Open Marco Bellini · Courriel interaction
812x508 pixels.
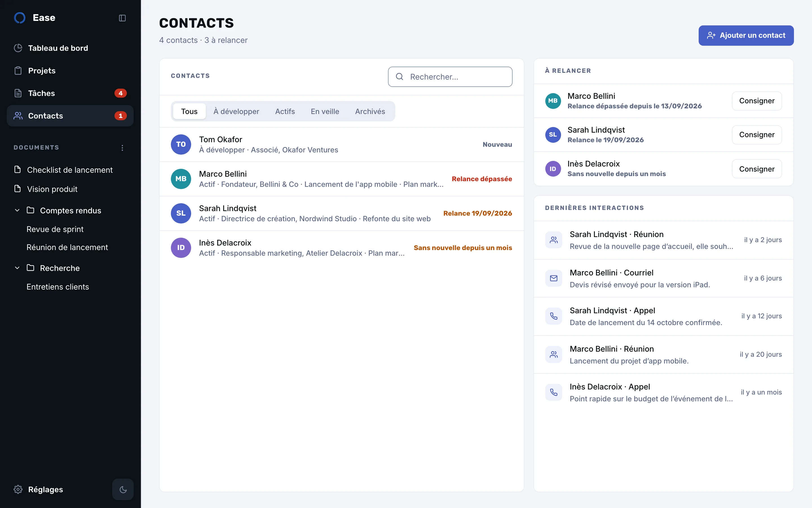663,278
